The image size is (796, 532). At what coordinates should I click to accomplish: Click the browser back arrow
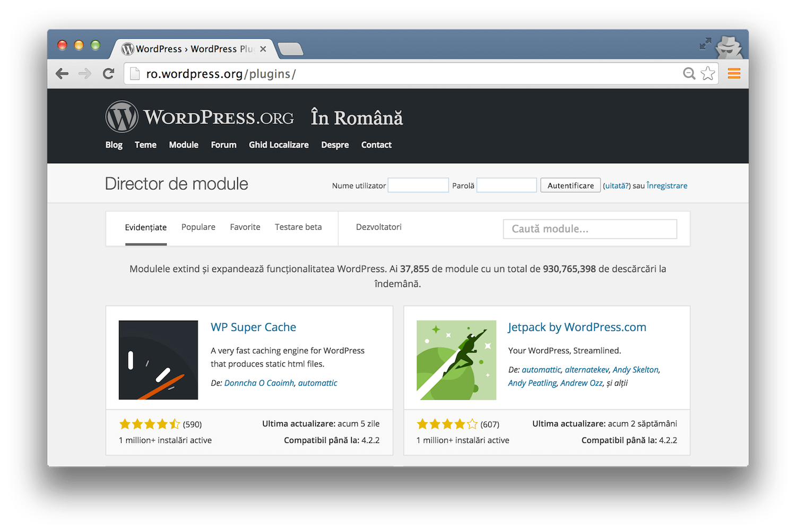[x=62, y=74]
